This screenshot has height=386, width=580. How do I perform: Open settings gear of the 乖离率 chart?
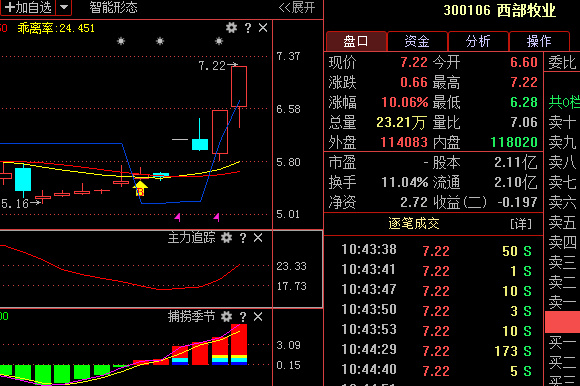pyautogui.click(x=232, y=28)
